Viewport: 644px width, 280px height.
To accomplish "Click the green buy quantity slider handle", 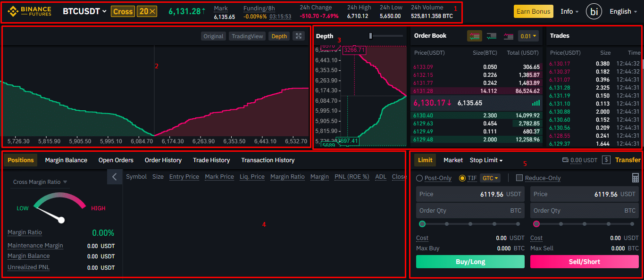I will click(422, 224).
